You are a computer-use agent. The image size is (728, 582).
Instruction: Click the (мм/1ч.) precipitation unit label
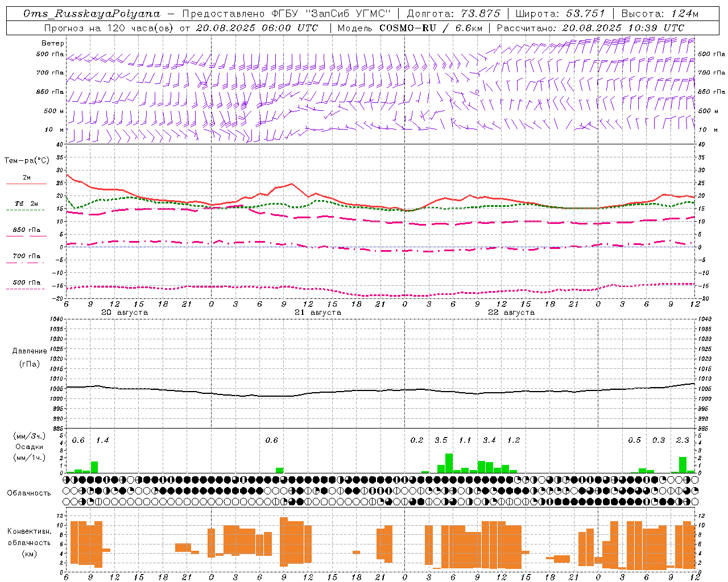click(30, 458)
